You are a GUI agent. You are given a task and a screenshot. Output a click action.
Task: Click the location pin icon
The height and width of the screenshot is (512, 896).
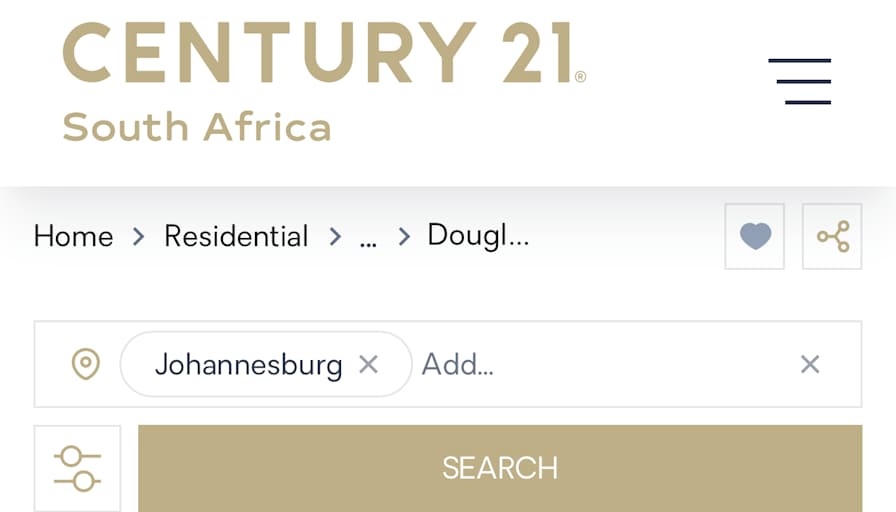[86, 364]
